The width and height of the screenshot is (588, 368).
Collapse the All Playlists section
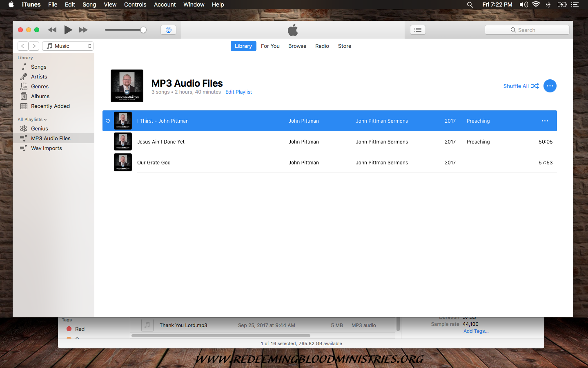32,119
